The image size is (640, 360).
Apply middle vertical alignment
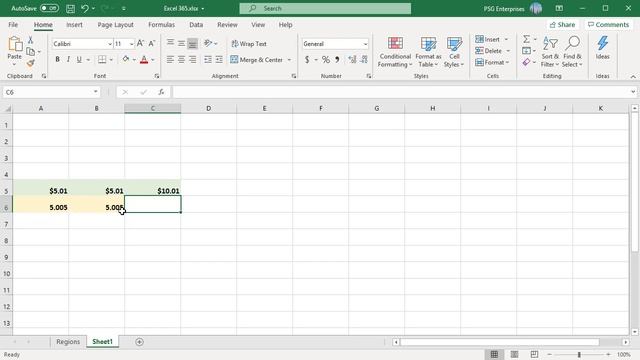[181, 43]
